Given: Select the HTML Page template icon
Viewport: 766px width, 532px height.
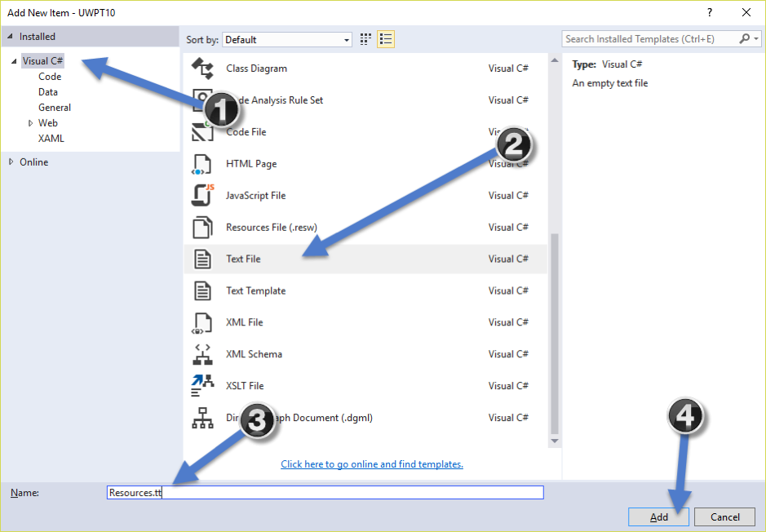Looking at the screenshot, I should coord(201,163).
